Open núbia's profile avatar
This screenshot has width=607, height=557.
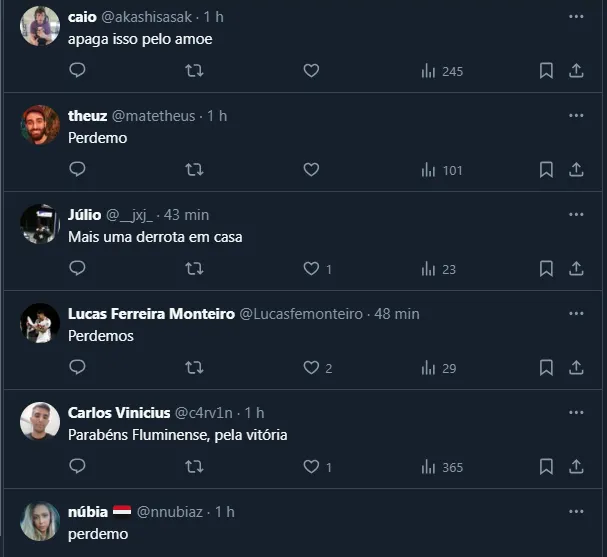(40, 521)
